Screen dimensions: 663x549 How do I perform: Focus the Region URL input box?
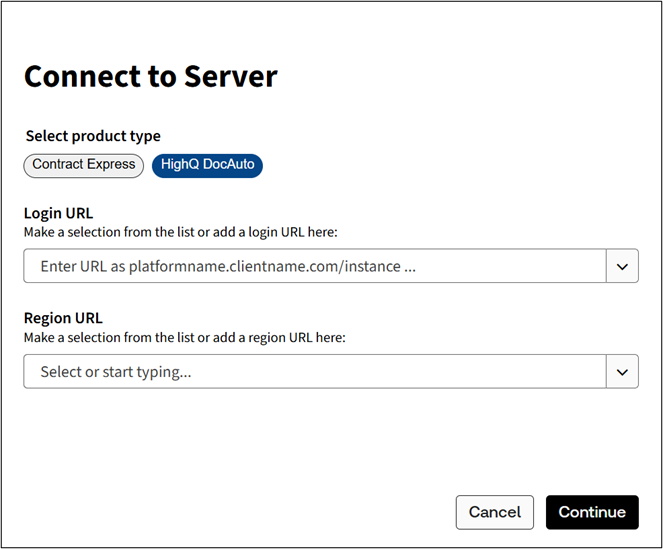point(315,372)
